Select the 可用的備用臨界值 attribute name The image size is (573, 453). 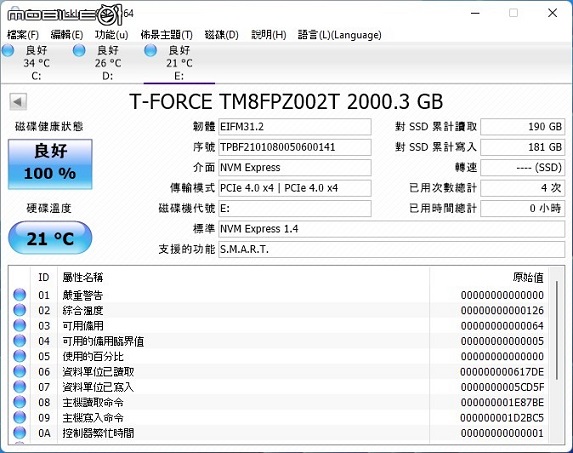(103, 341)
